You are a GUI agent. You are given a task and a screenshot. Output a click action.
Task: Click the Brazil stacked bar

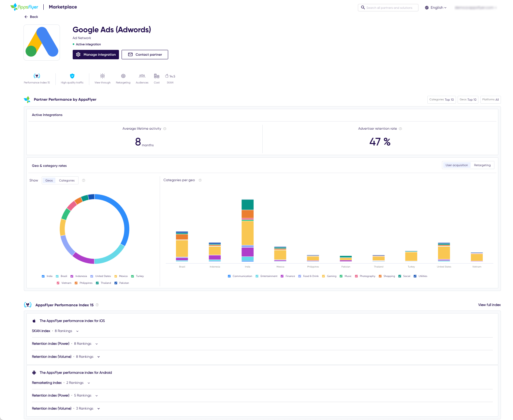click(182, 246)
